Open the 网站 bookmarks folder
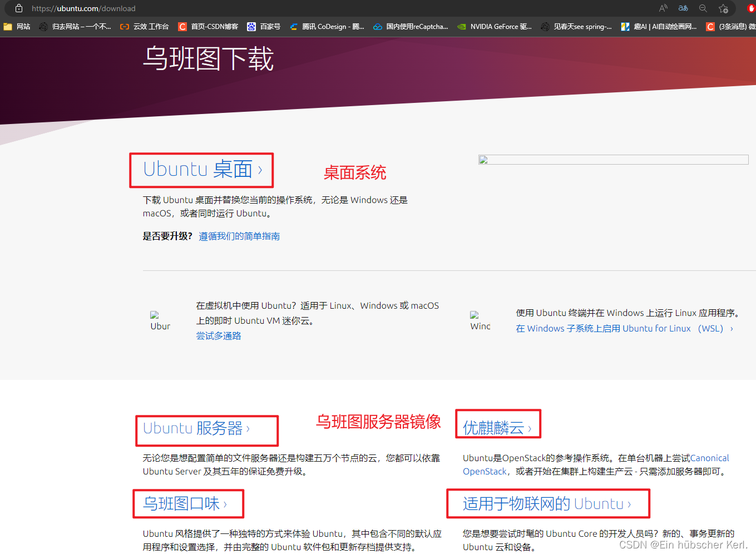Viewport: 756px width, 554px height. click(x=17, y=26)
